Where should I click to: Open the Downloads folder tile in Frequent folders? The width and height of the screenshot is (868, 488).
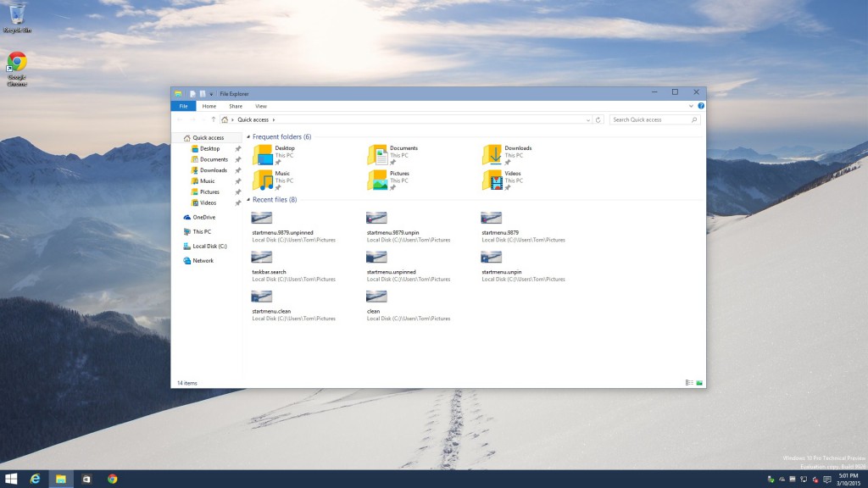[x=507, y=155]
